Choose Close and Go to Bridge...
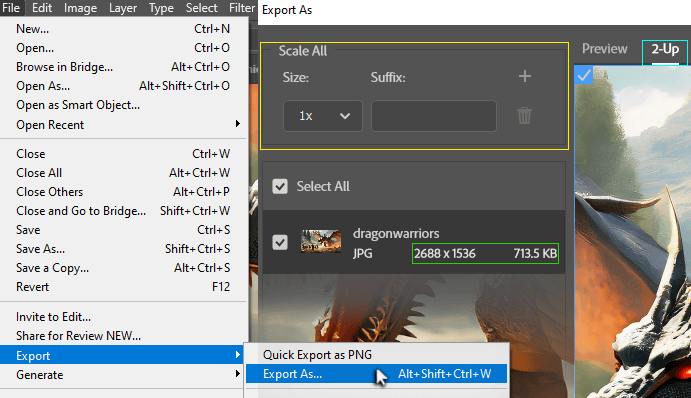691x398 pixels. [x=123, y=211]
